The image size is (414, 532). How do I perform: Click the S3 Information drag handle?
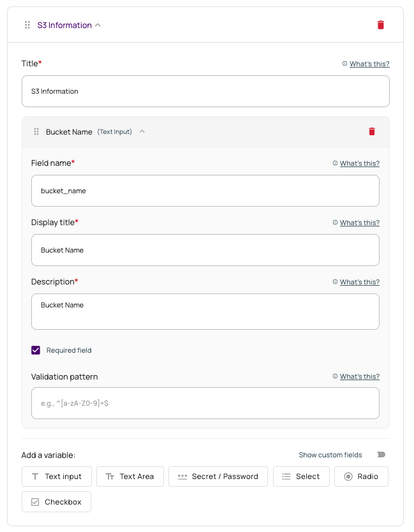[27, 24]
